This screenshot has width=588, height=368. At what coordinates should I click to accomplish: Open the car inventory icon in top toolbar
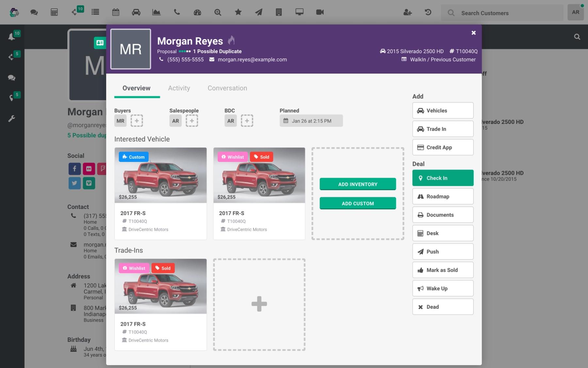coord(136,12)
